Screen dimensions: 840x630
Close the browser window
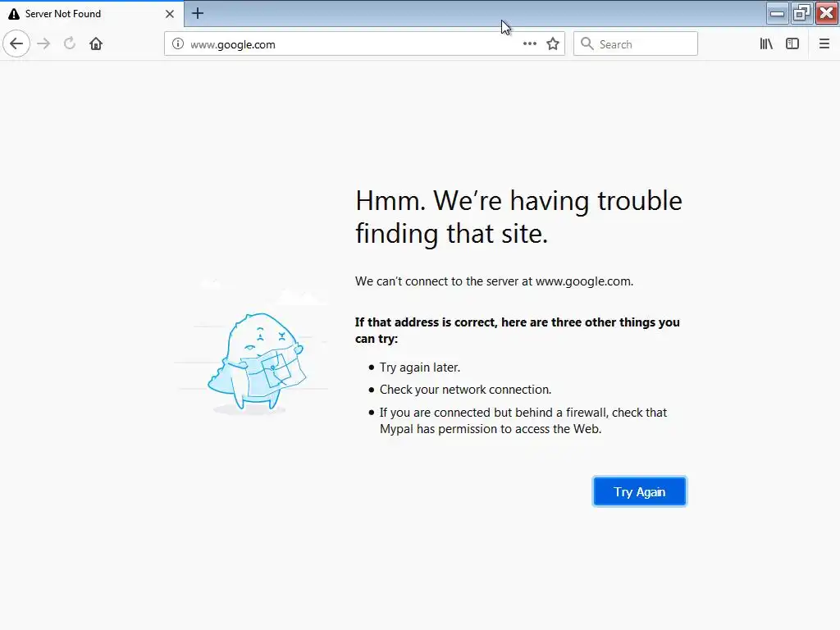point(827,13)
